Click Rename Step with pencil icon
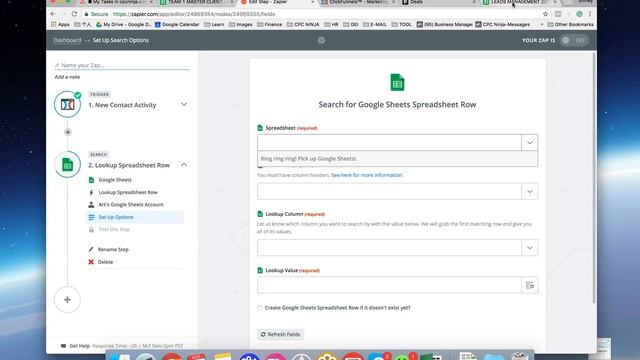Image resolution: width=640 pixels, height=360 pixels. [109, 249]
